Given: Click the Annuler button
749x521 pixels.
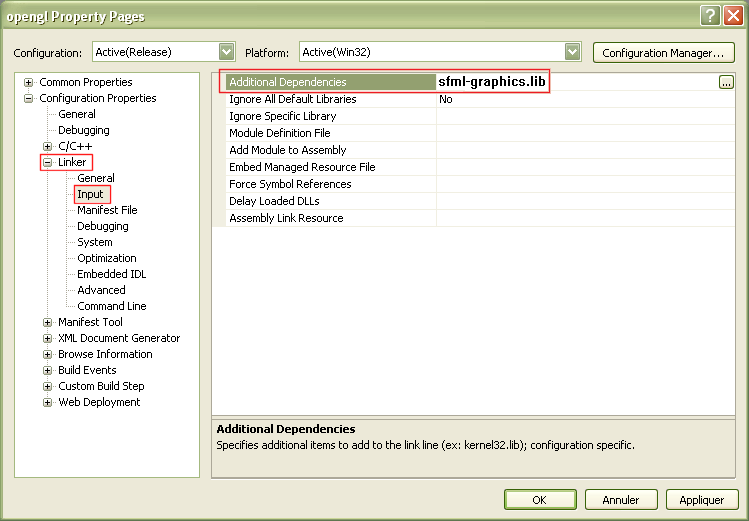Looking at the screenshot, I should pyautogui.click(x=620, y=499).
